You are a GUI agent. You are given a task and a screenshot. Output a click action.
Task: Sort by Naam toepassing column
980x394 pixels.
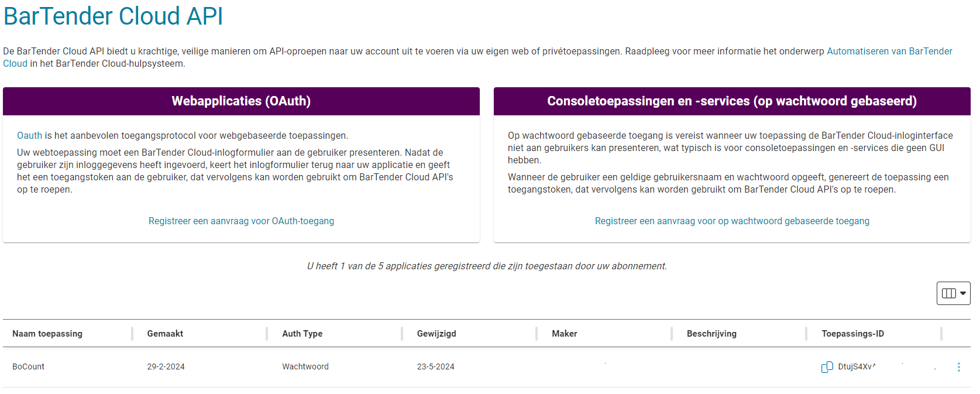[47, 334]
